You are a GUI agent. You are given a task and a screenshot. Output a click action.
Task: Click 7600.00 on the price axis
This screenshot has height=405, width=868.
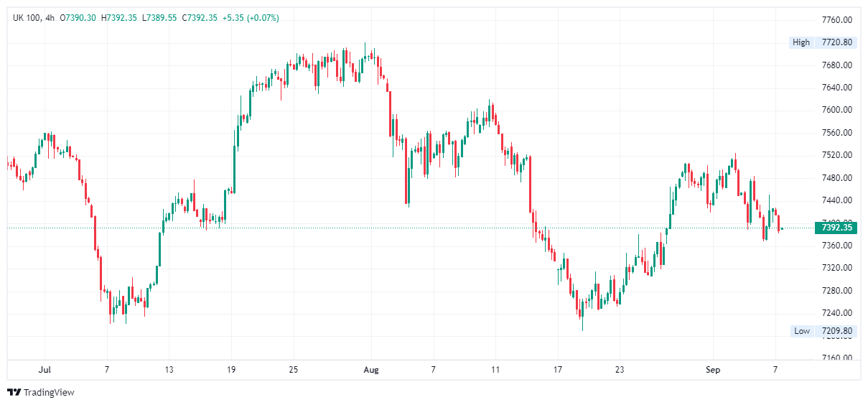(x=836, y=110)
